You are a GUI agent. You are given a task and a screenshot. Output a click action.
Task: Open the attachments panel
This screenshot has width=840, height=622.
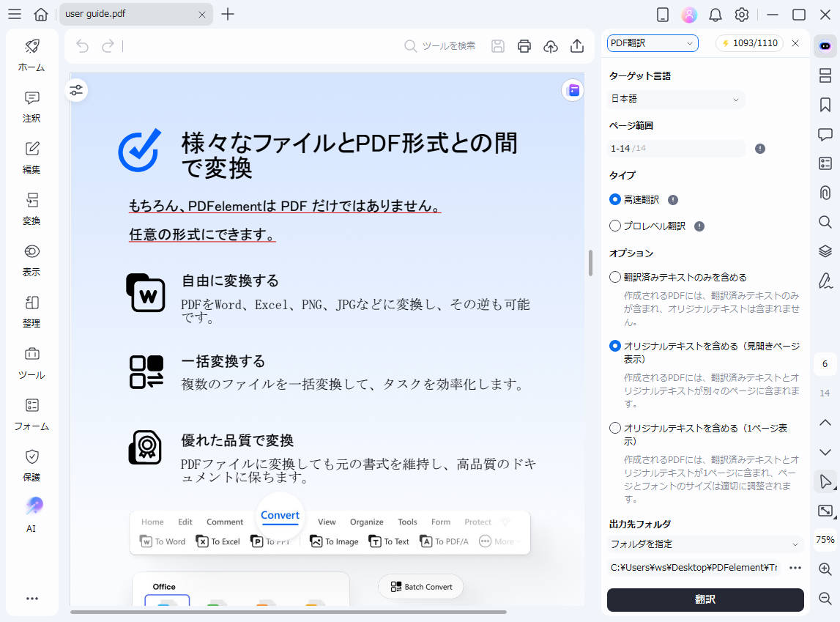[x=825, y=193]
